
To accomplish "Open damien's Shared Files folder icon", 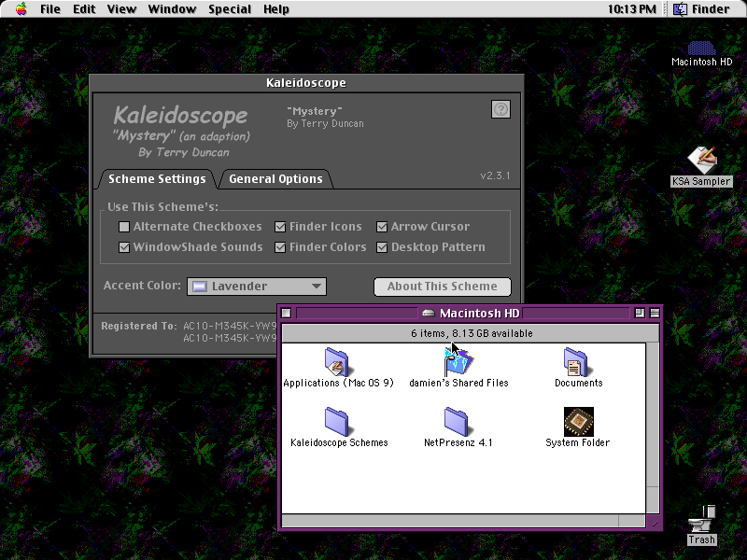I will pyautogui.click(x=458, y=362).
